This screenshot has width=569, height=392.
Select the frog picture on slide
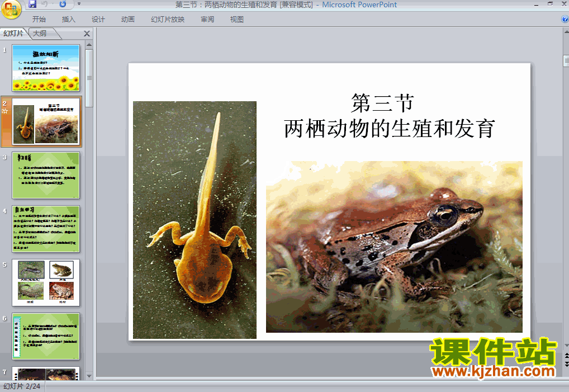[394, 247]
